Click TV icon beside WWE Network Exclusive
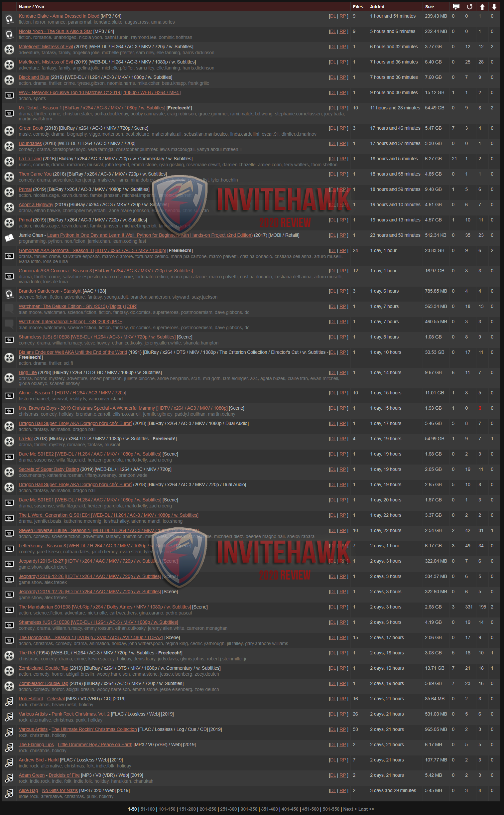Viewport: 504px width, 815px height. point(9,96)
